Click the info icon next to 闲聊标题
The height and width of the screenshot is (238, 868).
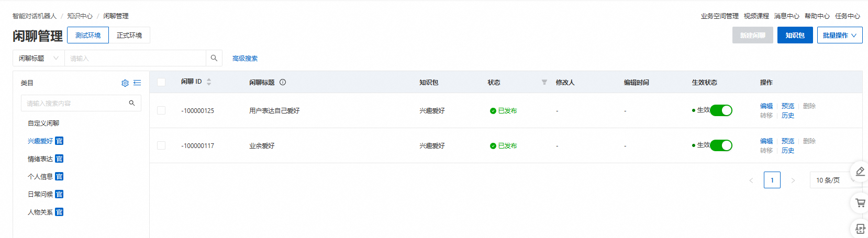(283, 82)
